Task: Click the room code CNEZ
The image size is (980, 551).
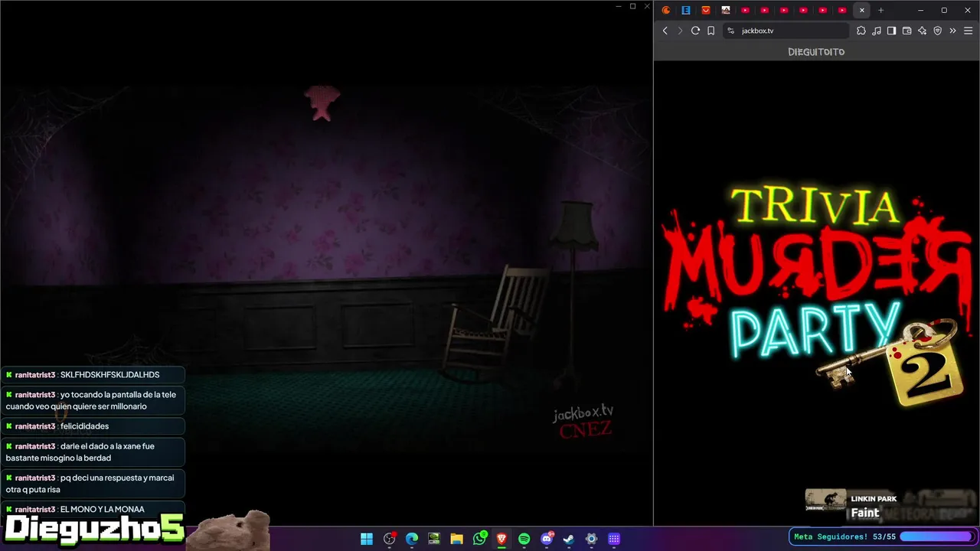Action: pyautogui.click(x=586, y=430)
